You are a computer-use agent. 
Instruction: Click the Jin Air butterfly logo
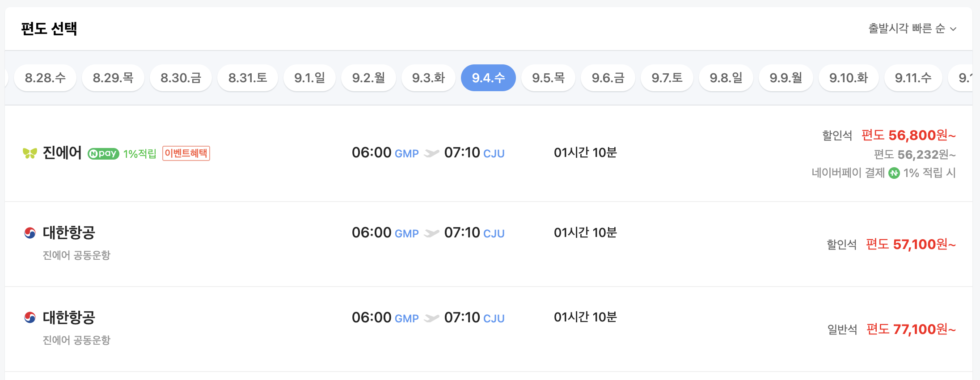tap(30, 153)
